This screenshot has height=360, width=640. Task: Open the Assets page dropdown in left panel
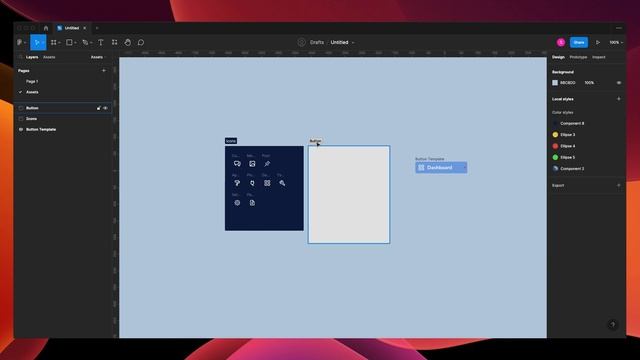click(98, 57)
